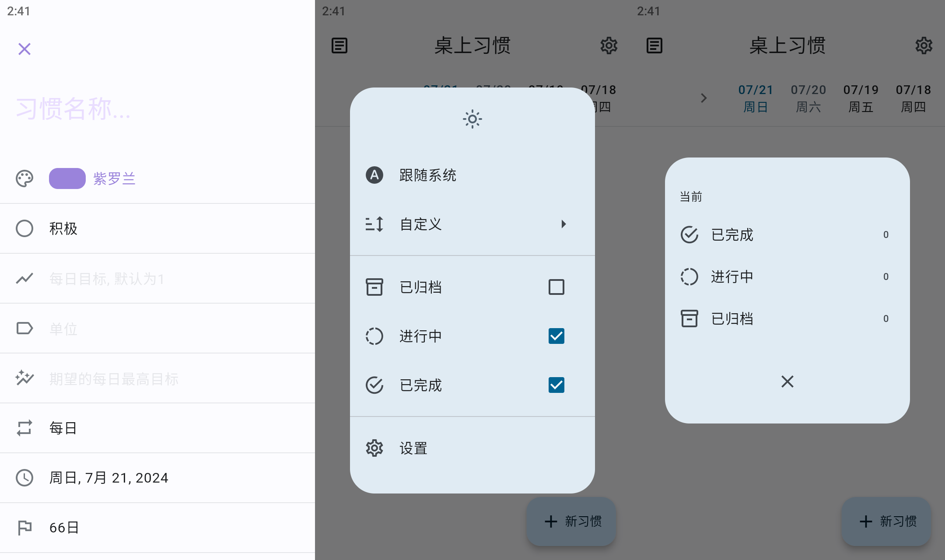Uncheck the 已完成 checkbox in the menu

(x=556, y=385)
